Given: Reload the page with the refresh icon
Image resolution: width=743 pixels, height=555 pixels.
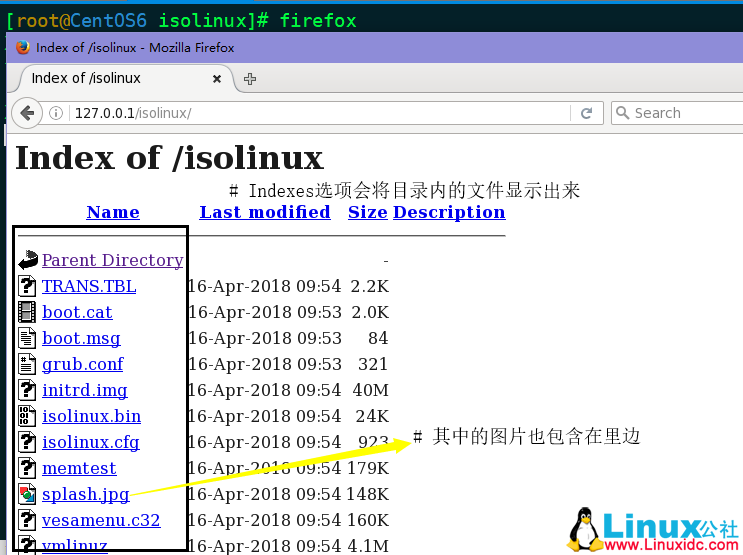Looking at the screenshot, I should (x=587, y=113).
